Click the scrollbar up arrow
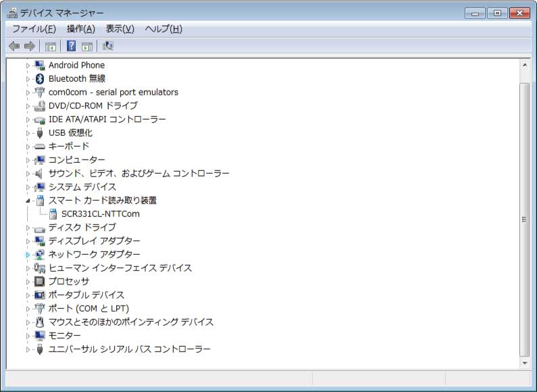This screenshot has width=537, height=392. point(524,65)
